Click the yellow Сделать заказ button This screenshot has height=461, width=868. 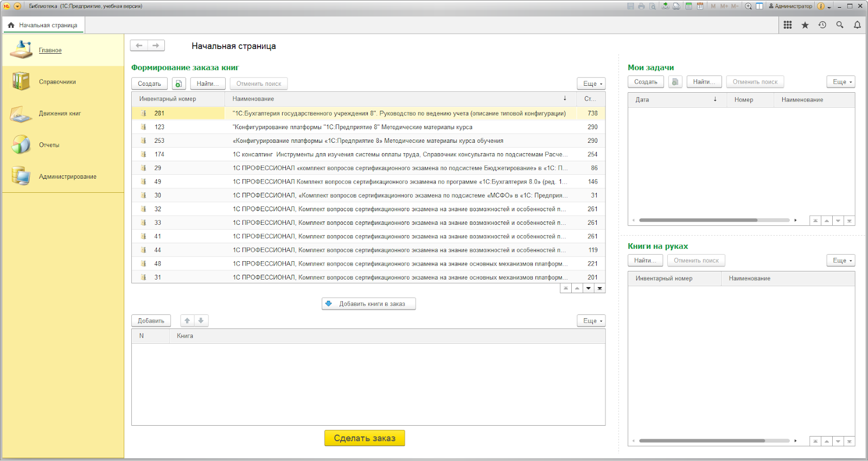coord(365,438)
